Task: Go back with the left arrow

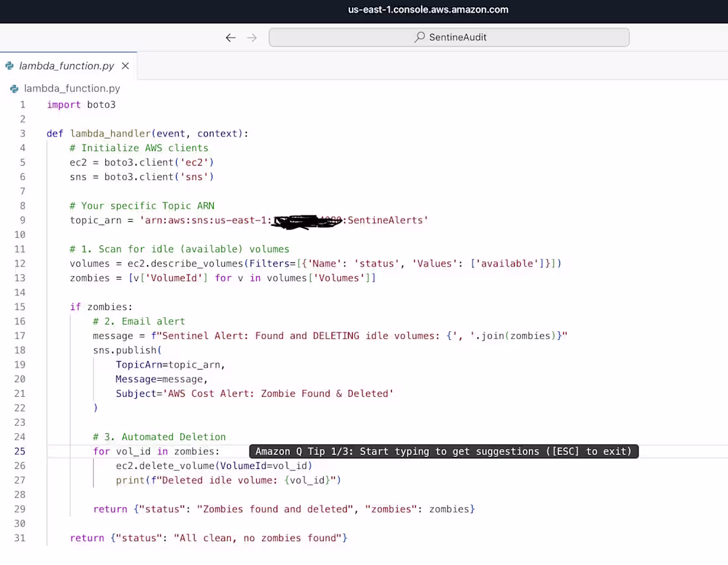Action: (x=231, y=38)
